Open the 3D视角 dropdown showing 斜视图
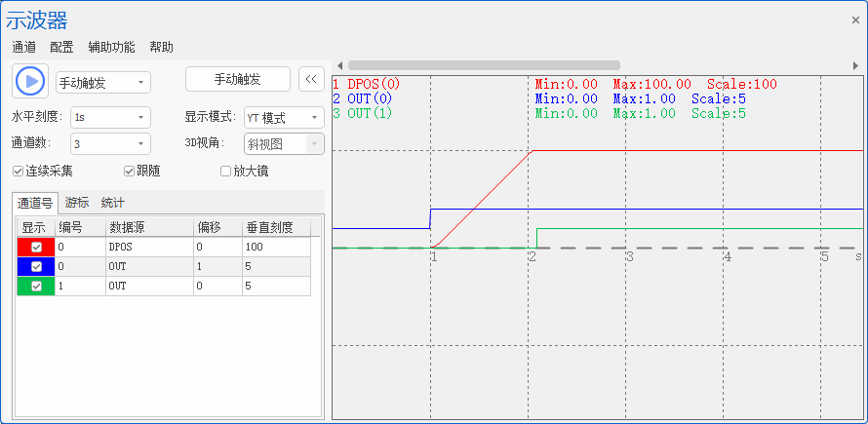The image size is (868, 424). click(x=284, y=144)
